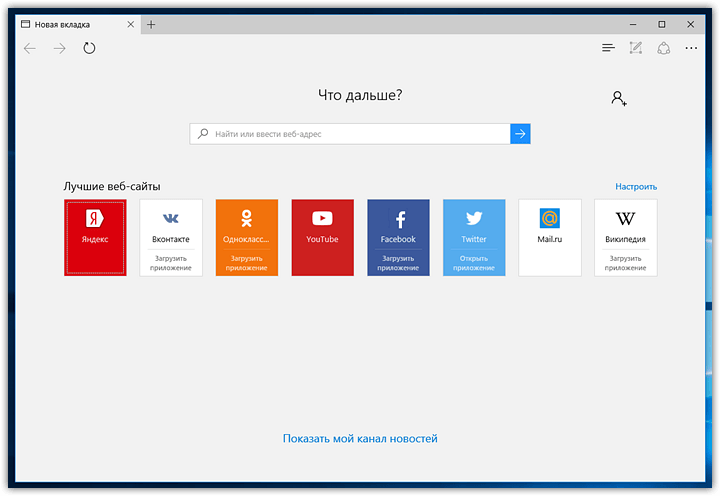Screen dimensions: 720x496
Task: Open the Mail.ru tile
Action: (550, 237)
